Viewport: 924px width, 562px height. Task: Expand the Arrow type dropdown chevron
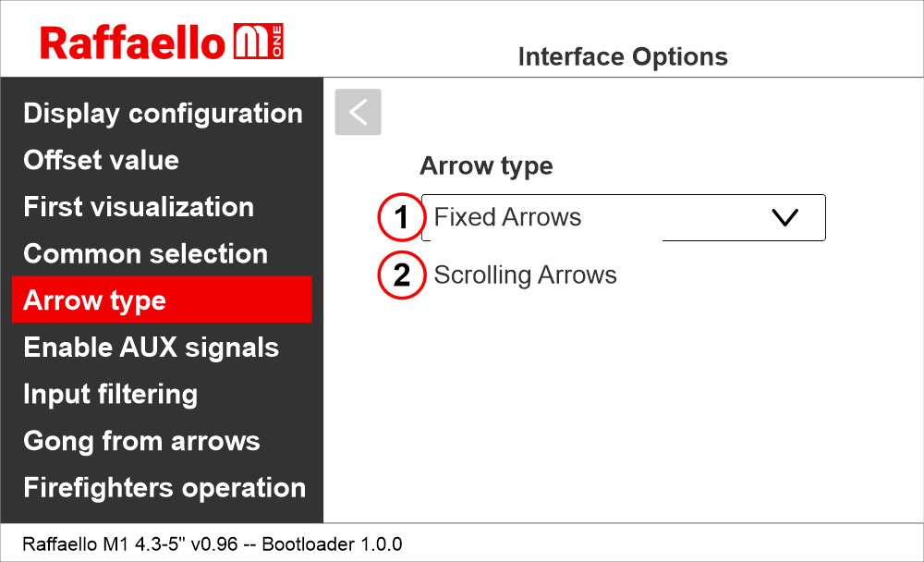(x=784, y=218)
